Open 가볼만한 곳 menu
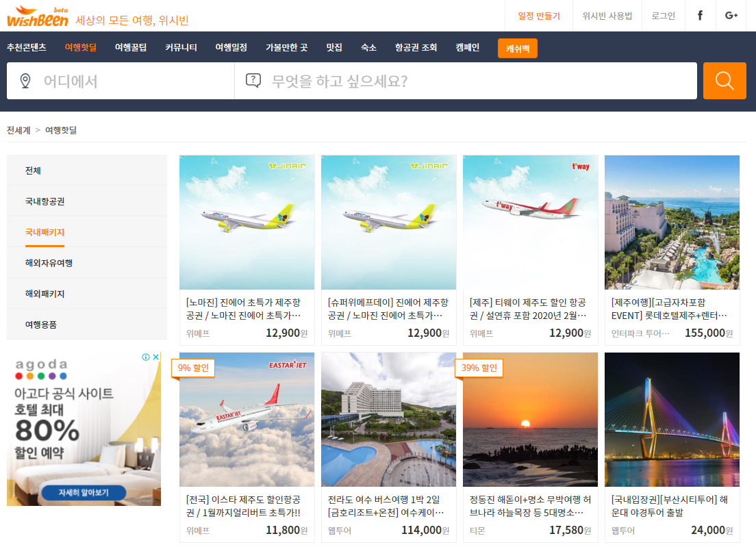The width and height of the screenshot is (756, 547). 286,47
